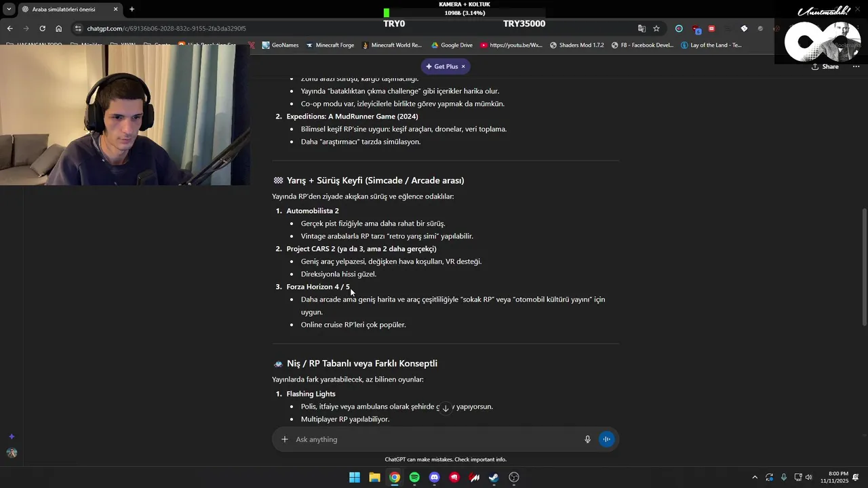Click the browser back arrow
The width and height of the screenshot is (868, 488).
pos(9,28)
